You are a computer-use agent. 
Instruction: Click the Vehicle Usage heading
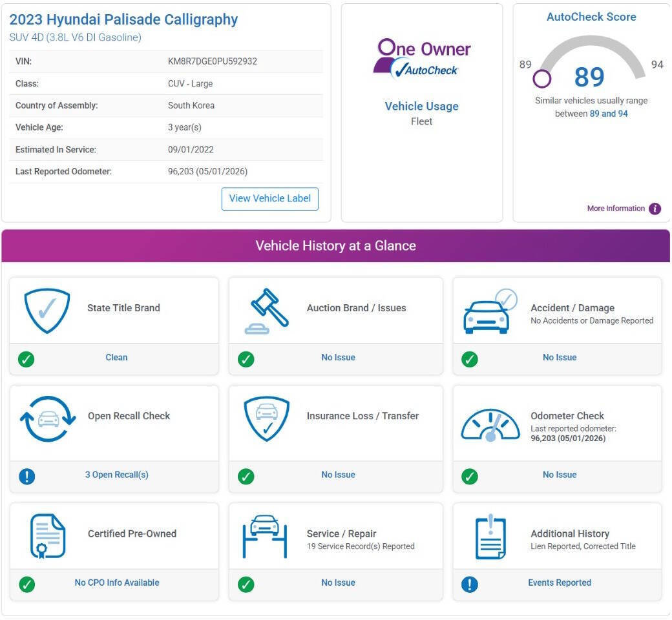click(422, 107)
